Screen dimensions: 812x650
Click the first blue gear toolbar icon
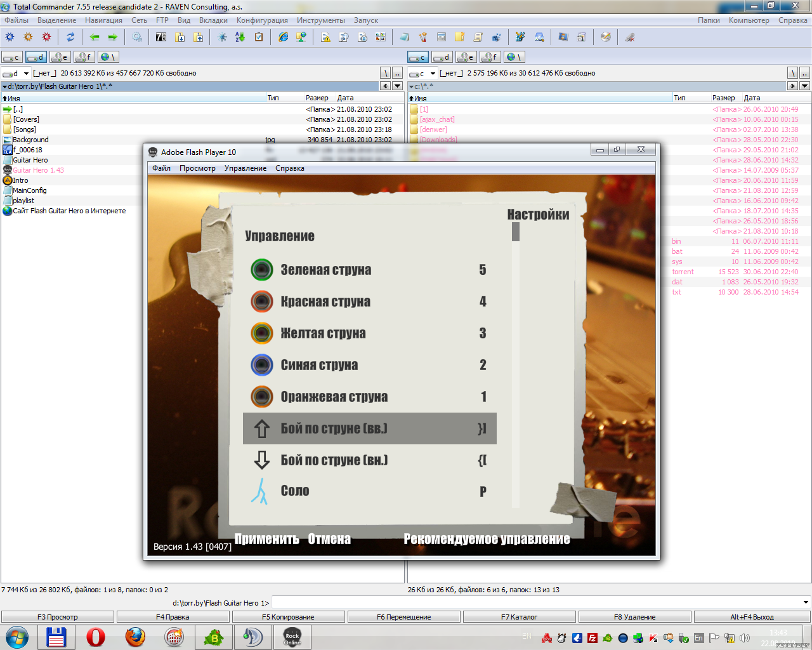10,37
